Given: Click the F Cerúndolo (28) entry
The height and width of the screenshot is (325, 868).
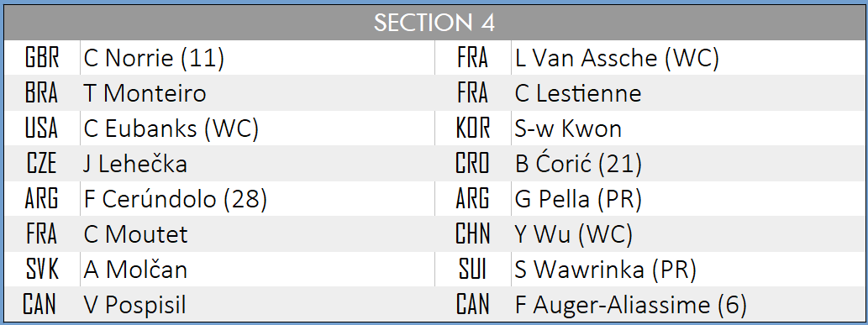Looking at the screenshot, I should point(257,199).
